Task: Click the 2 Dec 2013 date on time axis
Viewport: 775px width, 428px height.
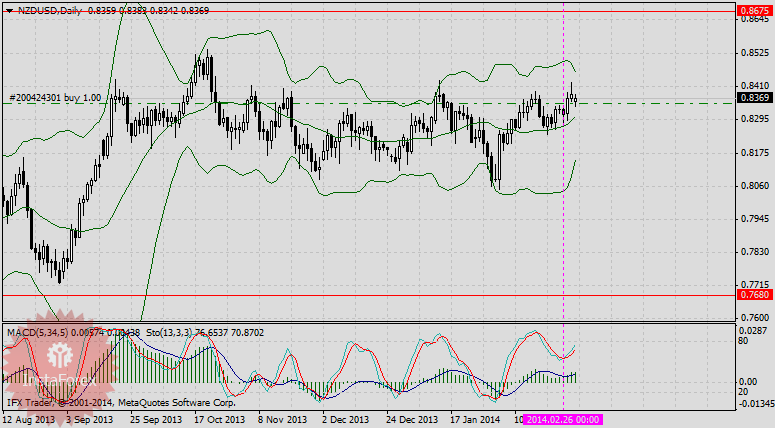Action: 345,421
